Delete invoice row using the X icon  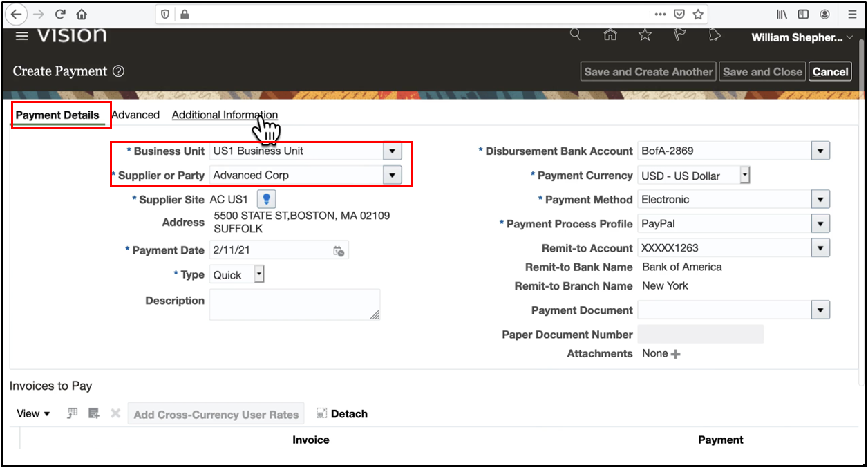point(115,413)
